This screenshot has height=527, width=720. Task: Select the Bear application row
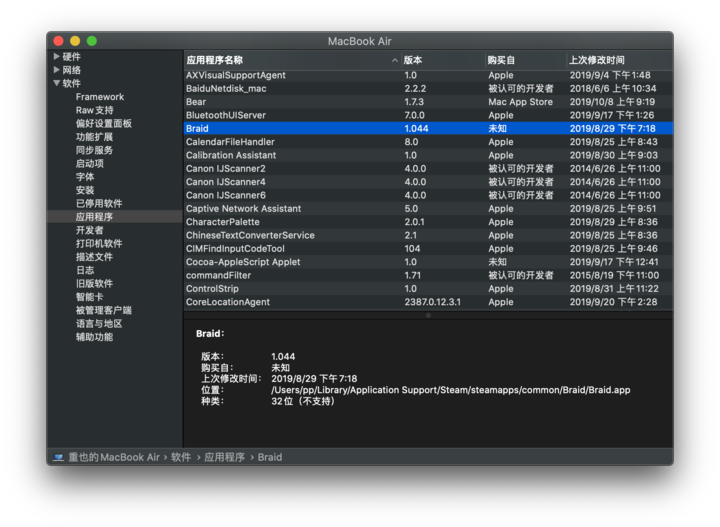pos(428,102)
